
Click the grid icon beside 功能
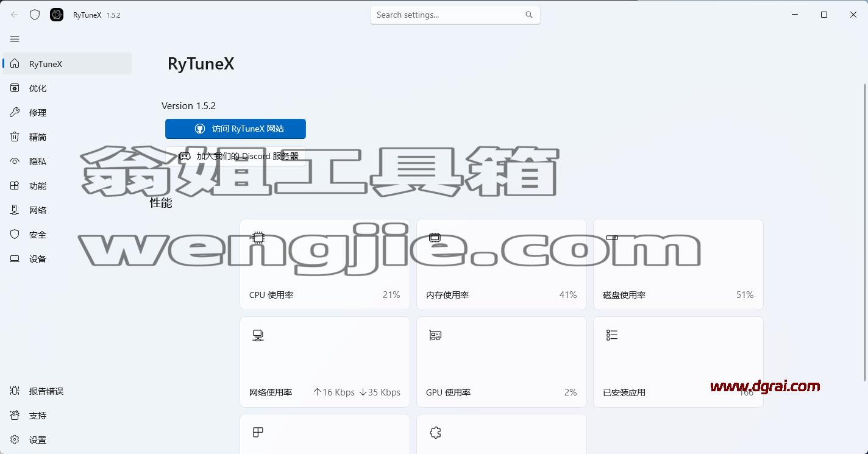[x=15, y=185]
